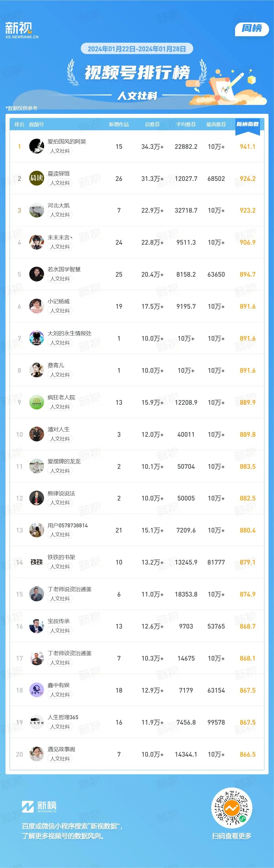
Task: Sort by the 新榜指数 column header
Action: [248, 124]
